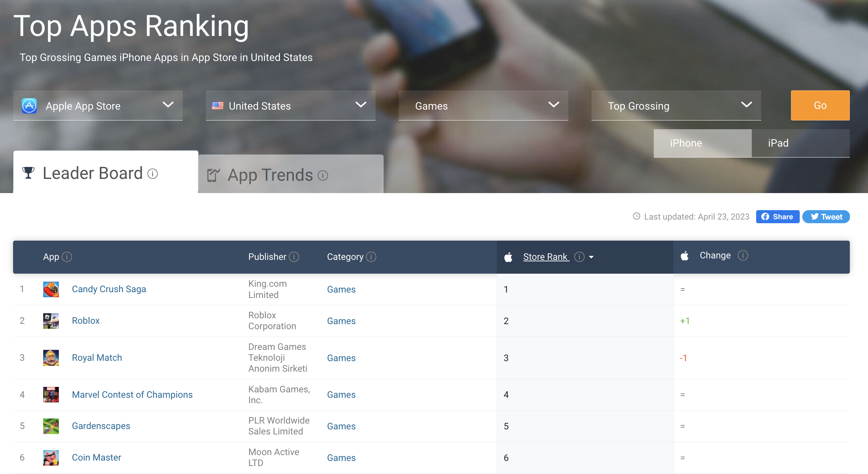868x474 pixels.
Task: Click the -1 change value for Royal Match
Action: coord(684,358)
